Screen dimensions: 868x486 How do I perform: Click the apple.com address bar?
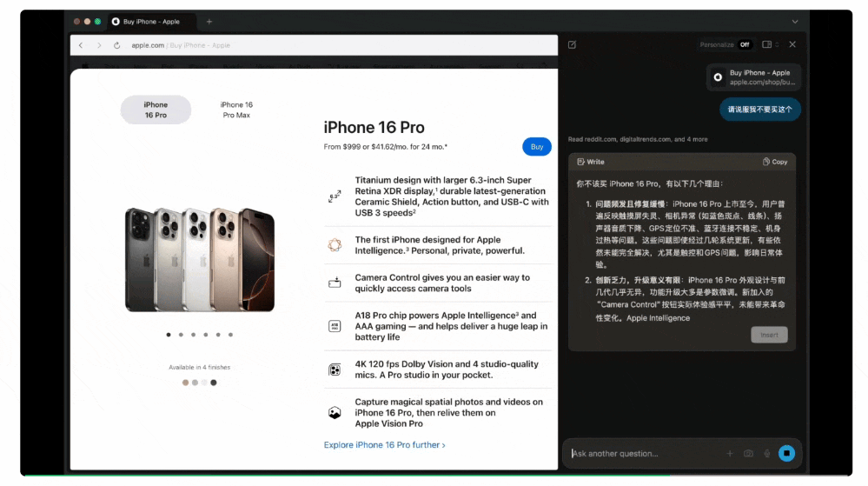[x=314, y=45]
